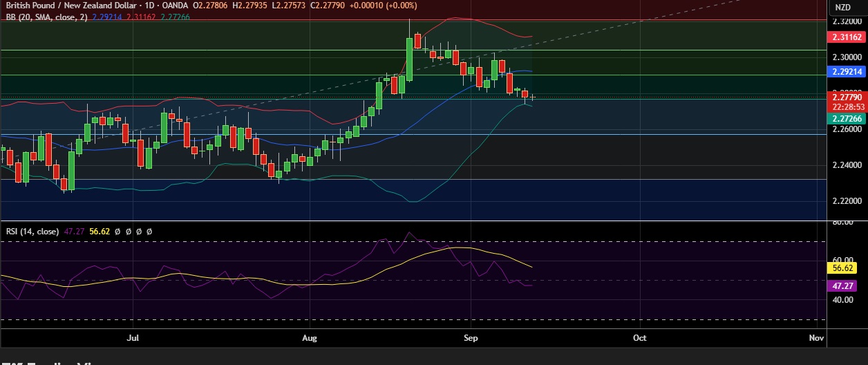The height and width of the screenshot is (365, 868).
Task: Select the BB (20, SMA, close, 2) indicator label
Action: tap(44, 17)
